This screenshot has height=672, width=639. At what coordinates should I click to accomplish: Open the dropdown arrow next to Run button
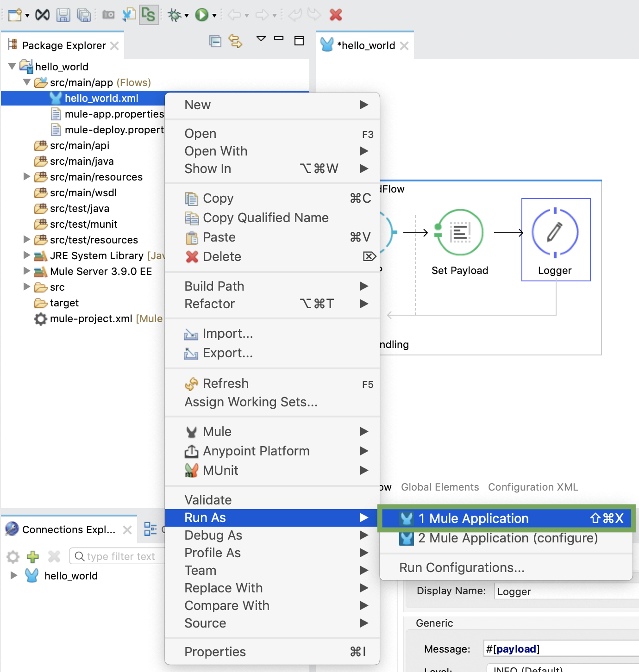click(x=214, y=16)
